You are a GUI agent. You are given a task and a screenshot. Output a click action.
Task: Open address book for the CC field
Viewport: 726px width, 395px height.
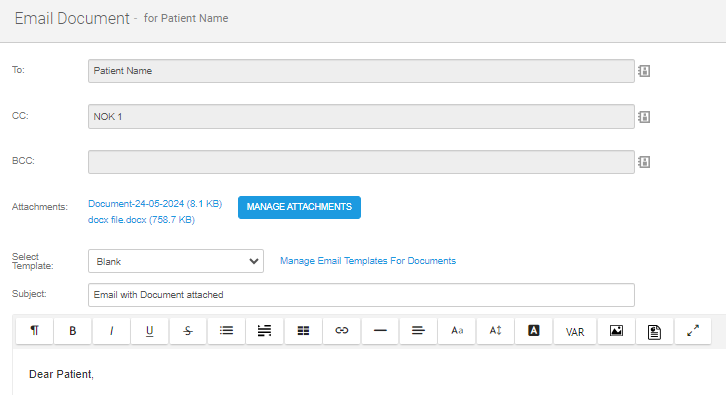[644, 117]
